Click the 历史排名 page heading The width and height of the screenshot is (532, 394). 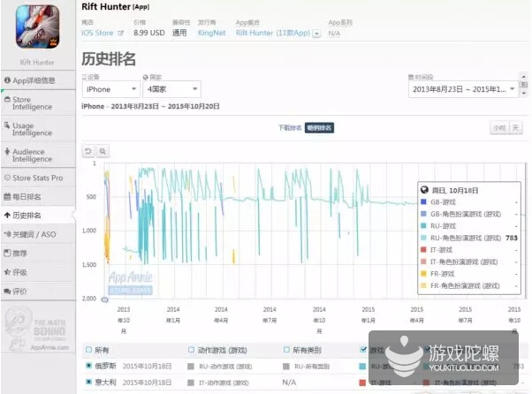coord(109,59)
